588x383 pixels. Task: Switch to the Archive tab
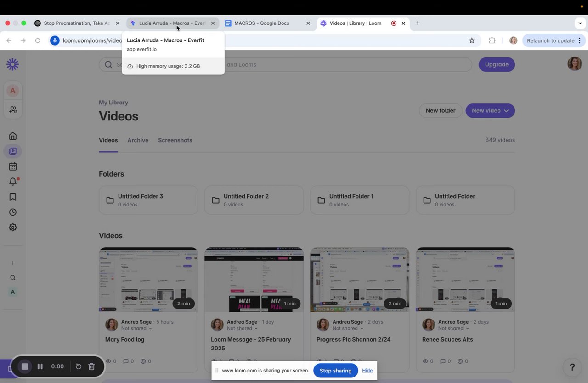point(138,140)
